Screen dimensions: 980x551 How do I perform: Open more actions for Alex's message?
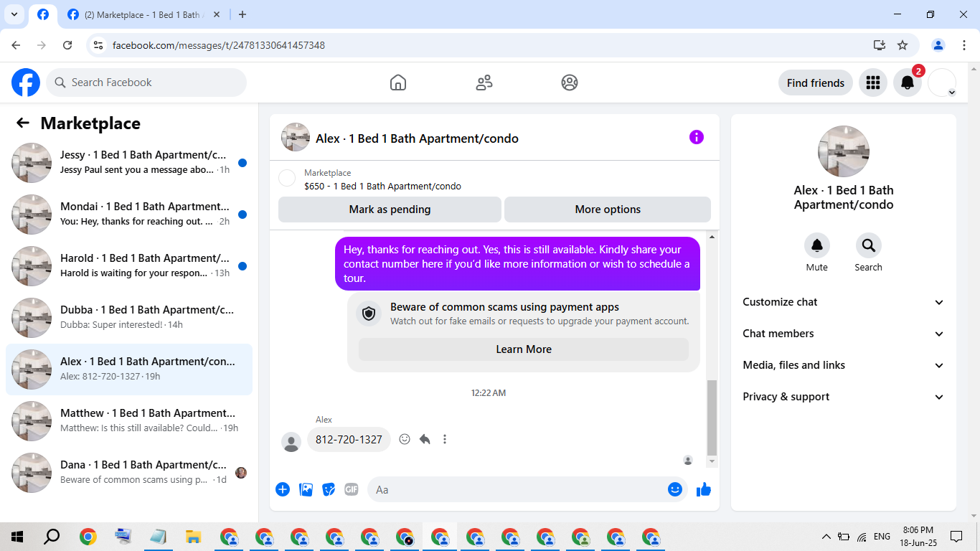pos(445,439)
